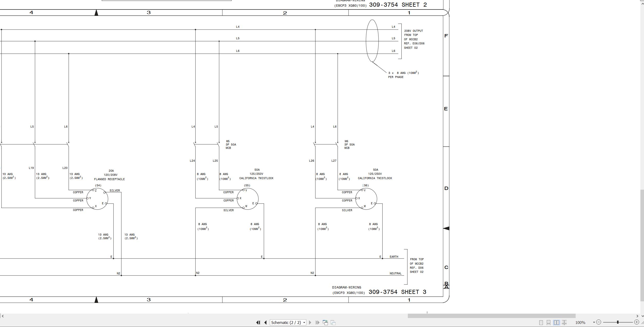The height and width of the screenshot is (327, 644).
Task: Click the 'FLANGED RECEPTACLE' text
Action: point(109,179)
